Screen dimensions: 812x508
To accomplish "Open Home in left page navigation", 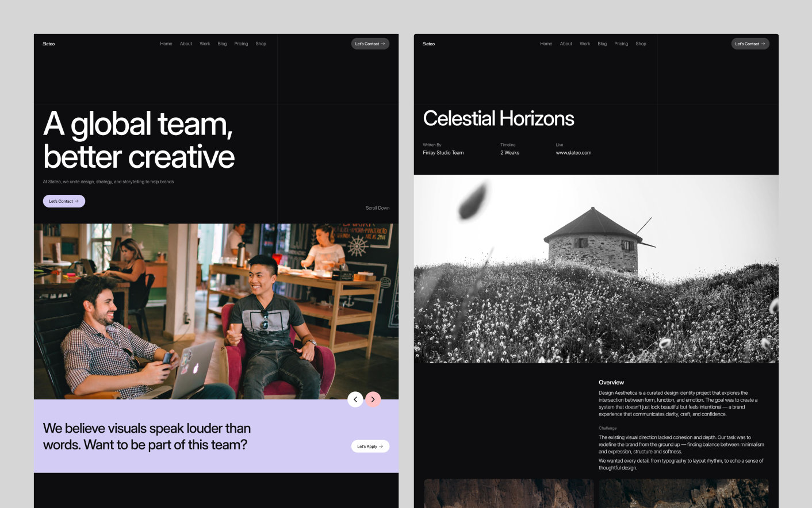I will (166, 44).
